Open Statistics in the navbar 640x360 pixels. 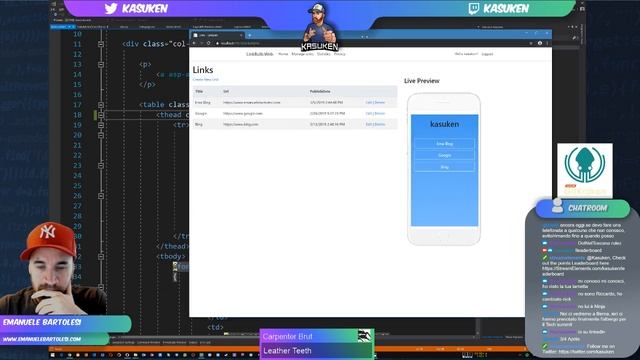pyautogui.click(x=324, y=54)
